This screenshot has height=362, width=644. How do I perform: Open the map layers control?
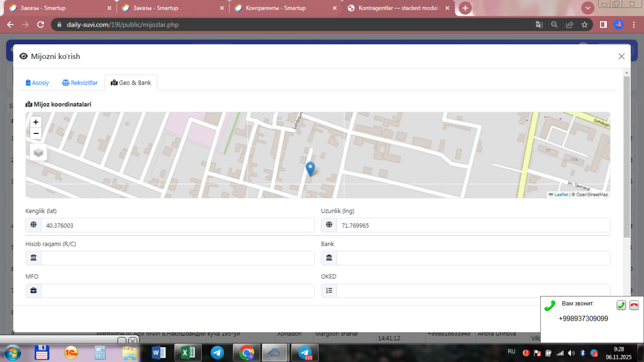pyautogui.click(x=39, y=152)
